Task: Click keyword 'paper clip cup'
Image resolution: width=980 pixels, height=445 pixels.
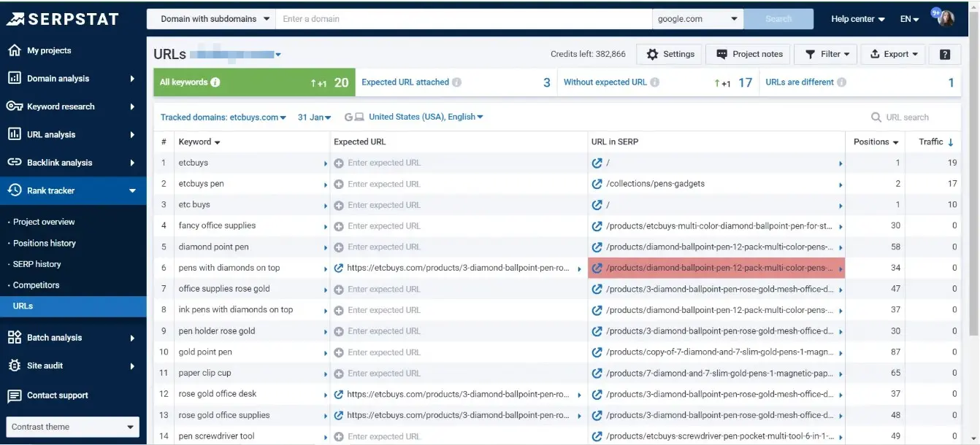Action: [x=204, y=374]
